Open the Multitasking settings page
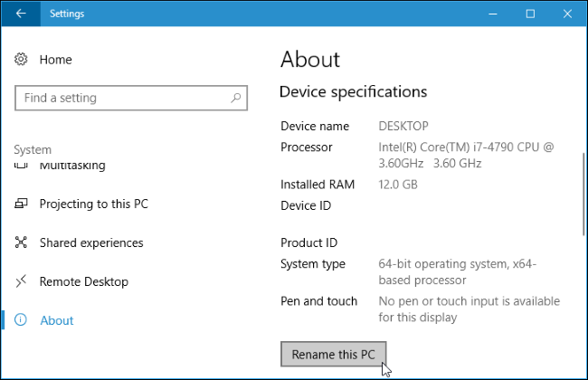588x380 pixels. coord(72,166)
